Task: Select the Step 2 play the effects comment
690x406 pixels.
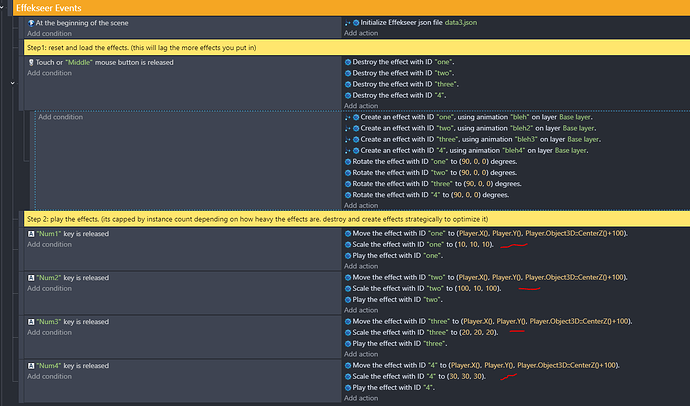Action: point(356,219)
